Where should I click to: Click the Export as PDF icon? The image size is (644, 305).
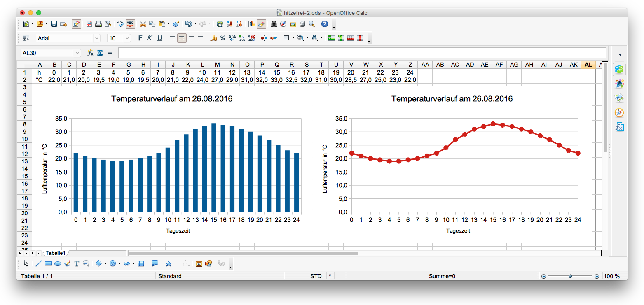coord(89,24)
